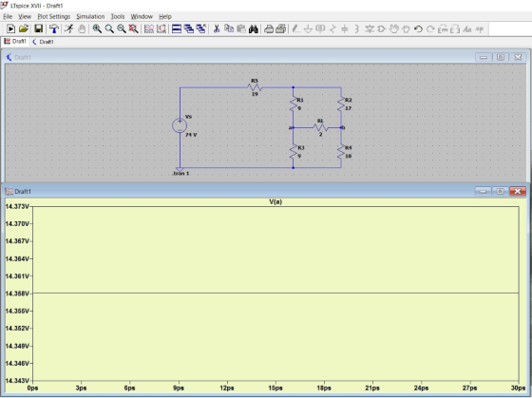Place a Ground symbol
The width and height of the screenshot is (532, 398).
[x=308, y=29]
